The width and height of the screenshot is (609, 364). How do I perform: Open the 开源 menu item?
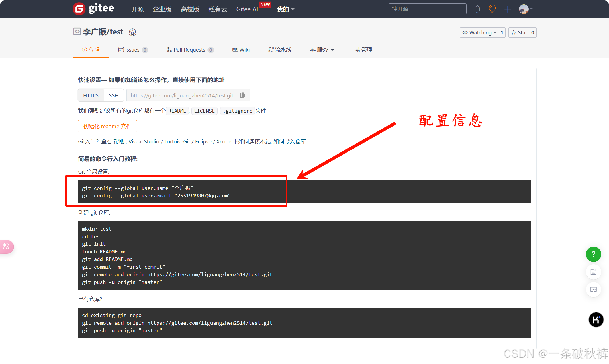(137, 9)
